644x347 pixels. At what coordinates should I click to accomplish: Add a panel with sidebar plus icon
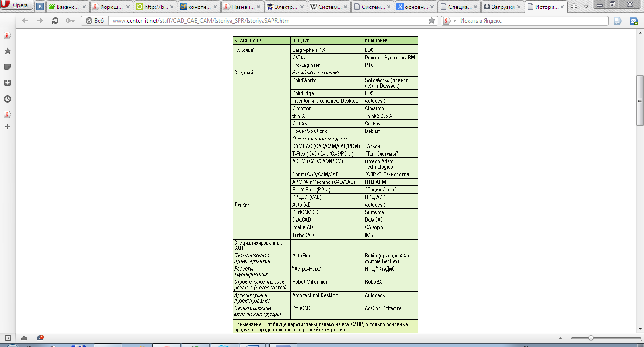(8, 127)
